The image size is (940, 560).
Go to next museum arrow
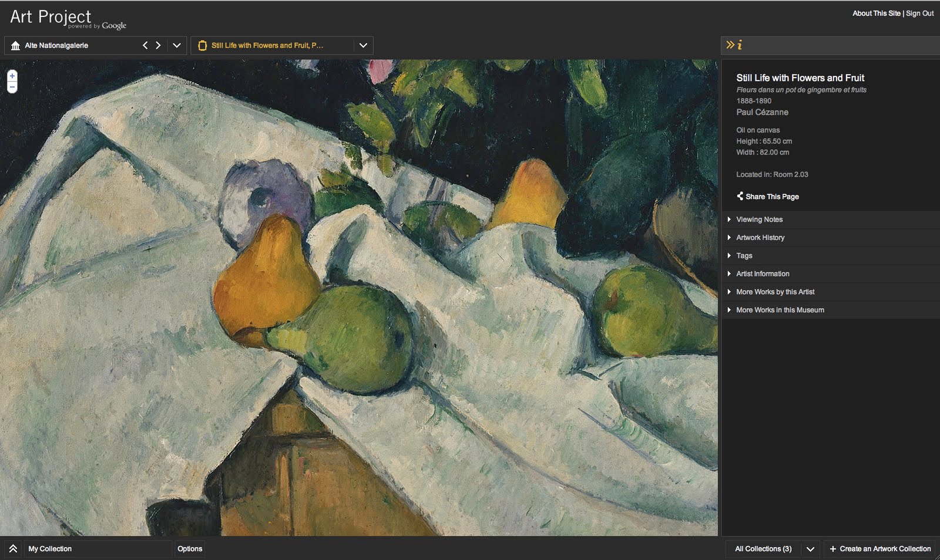158,45
